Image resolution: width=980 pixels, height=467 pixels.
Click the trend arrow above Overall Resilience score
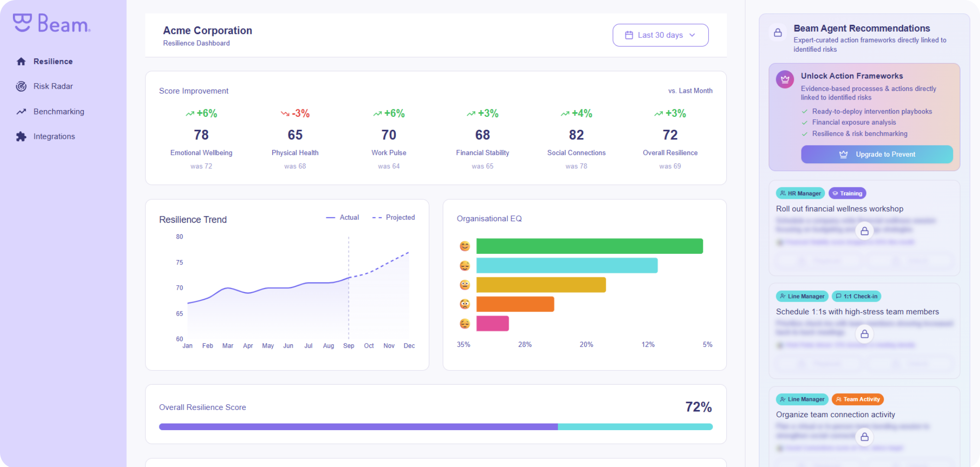659,114
